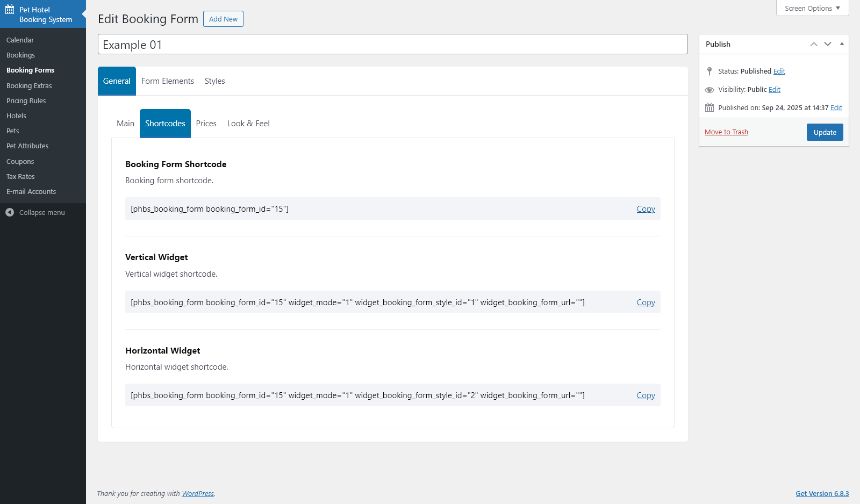Click the published date calendar icon
Screen dimensions: 860x504
pyautogui.click(x=709, y=107)
